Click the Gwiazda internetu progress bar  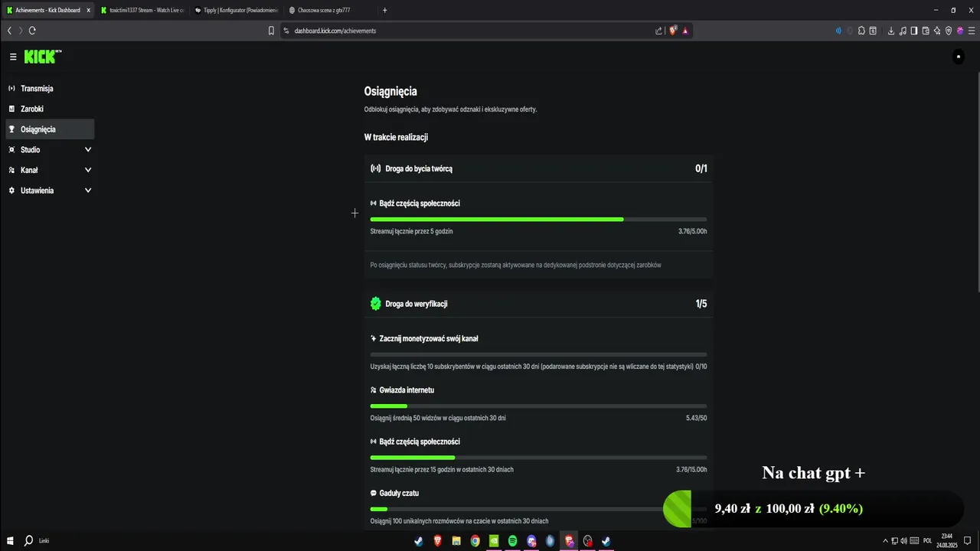coord(538,406)
